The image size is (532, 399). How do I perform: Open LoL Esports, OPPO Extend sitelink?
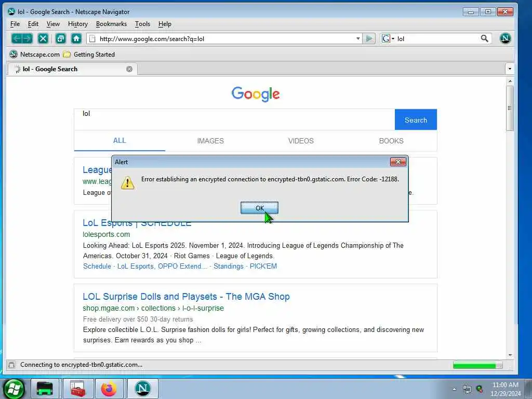point(162,267)
